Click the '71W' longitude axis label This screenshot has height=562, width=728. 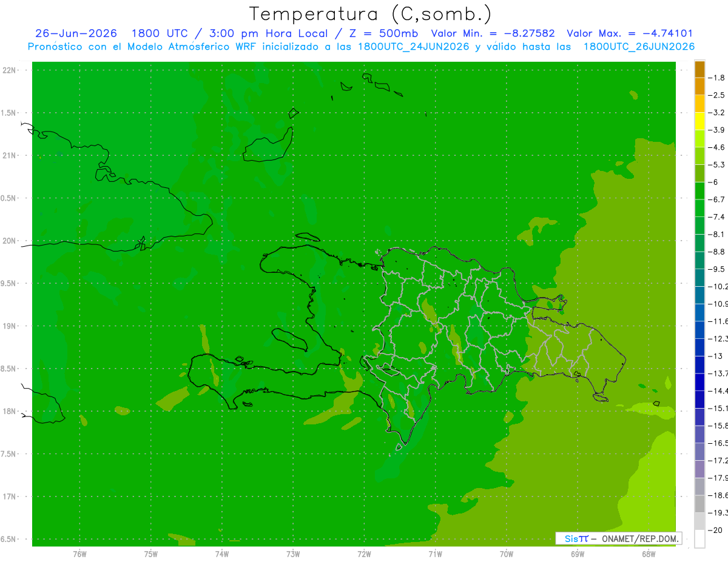435,554
